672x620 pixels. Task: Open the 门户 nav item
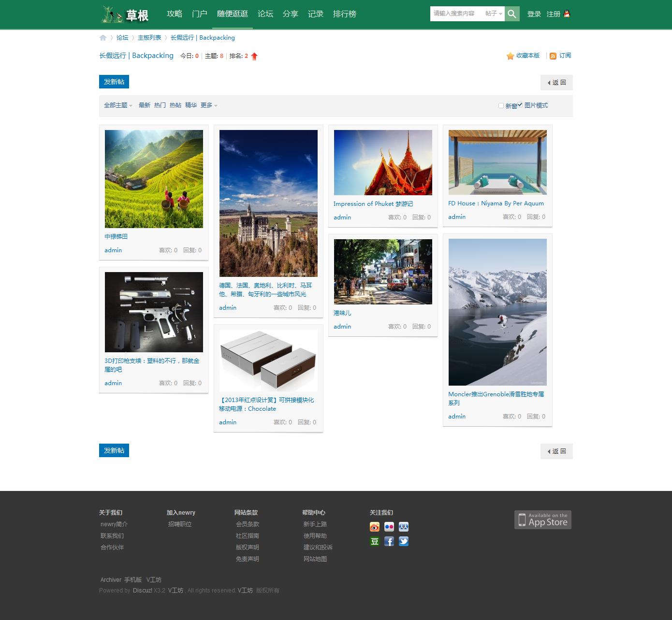[200, 14]
